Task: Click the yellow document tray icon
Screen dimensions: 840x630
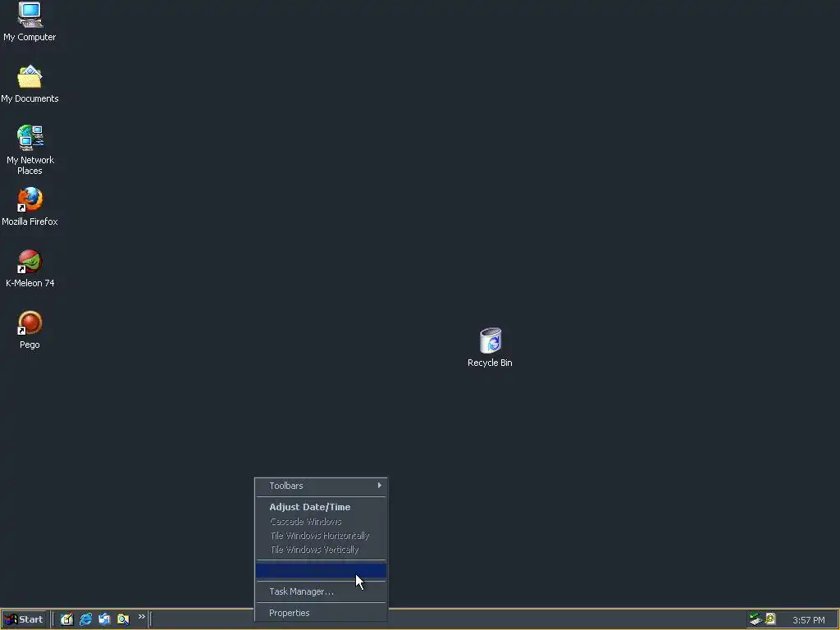Action: point(770,619)
